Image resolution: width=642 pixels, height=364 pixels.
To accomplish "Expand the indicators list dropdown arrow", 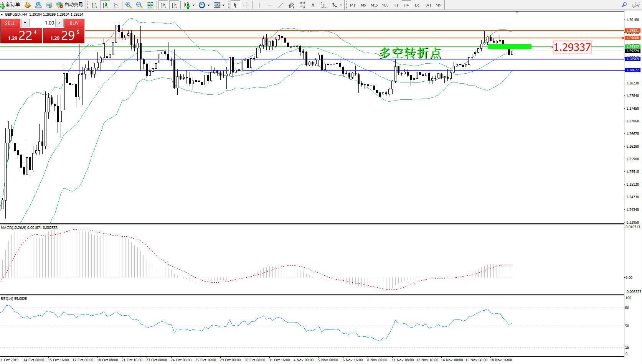I will coord(193,5).
